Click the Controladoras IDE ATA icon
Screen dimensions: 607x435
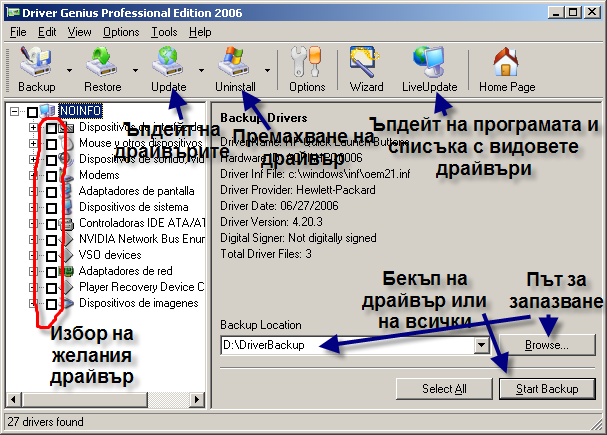pos(66,223)
